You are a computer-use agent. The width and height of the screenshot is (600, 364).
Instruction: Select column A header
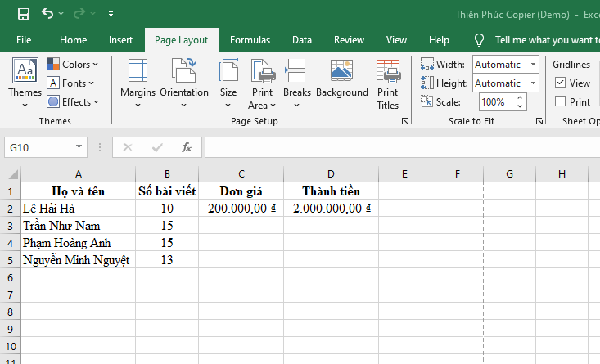(x=79, y=174)
